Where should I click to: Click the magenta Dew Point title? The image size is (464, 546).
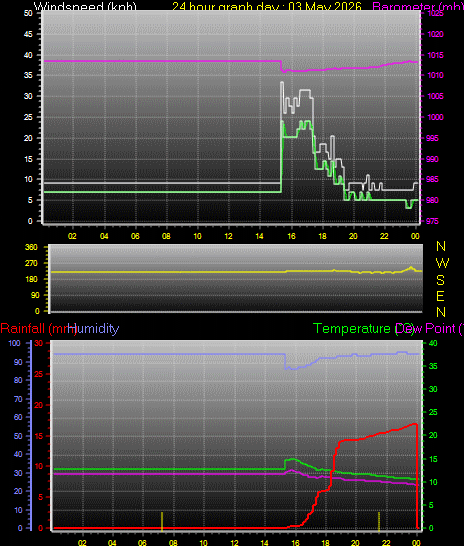[x=429, y=329]
